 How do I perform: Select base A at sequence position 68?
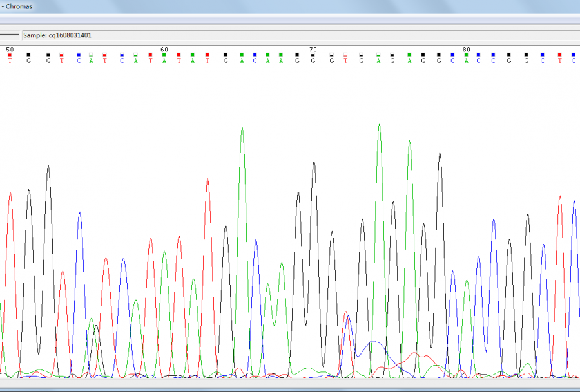coord(281,61)
